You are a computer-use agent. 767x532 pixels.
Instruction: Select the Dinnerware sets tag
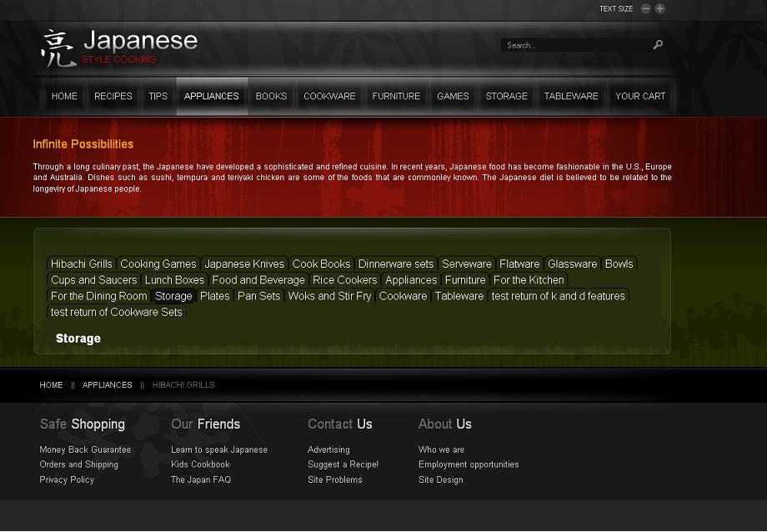[396, 263]
